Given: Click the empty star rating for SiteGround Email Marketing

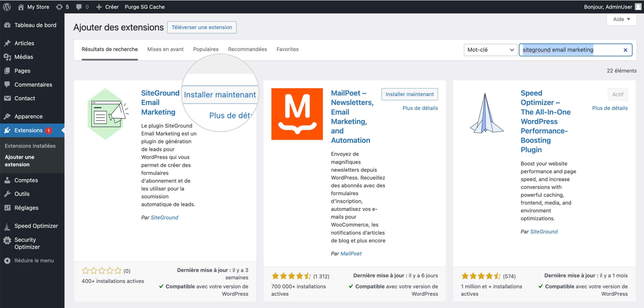Looking at the screenshot, I should [102, 271].
